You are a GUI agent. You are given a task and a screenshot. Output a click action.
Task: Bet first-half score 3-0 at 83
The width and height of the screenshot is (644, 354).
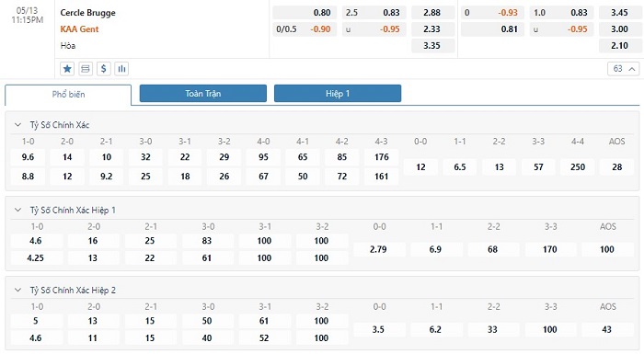click(207, 241)
